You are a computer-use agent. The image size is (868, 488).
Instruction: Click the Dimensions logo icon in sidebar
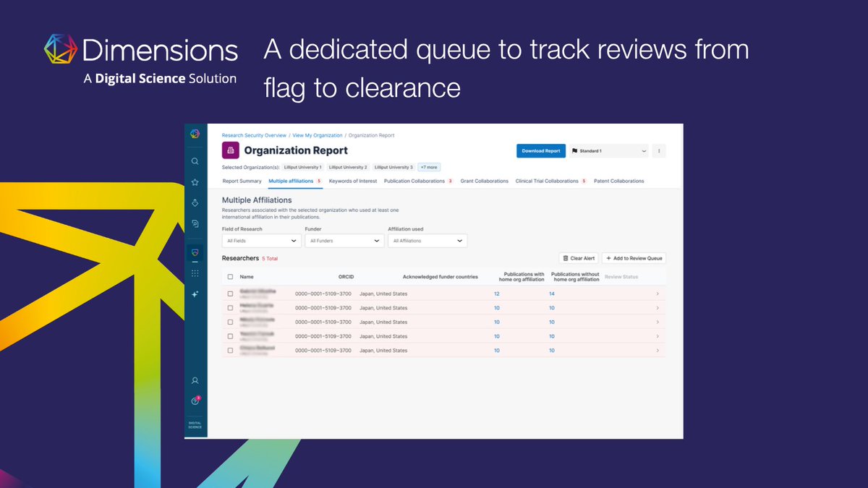pyautogui.click(x=195, y=134)
